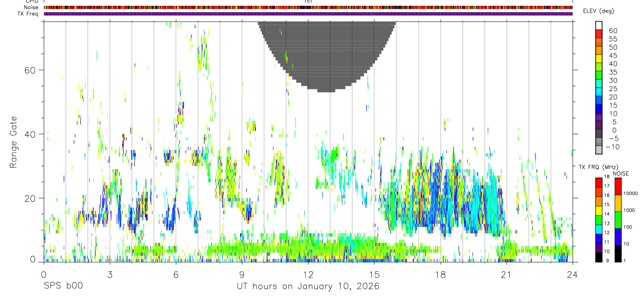Click Range Gate axis tick label "0"
Image resolution: width=644 pixels, height=297 pixels.
click(33, 259)
